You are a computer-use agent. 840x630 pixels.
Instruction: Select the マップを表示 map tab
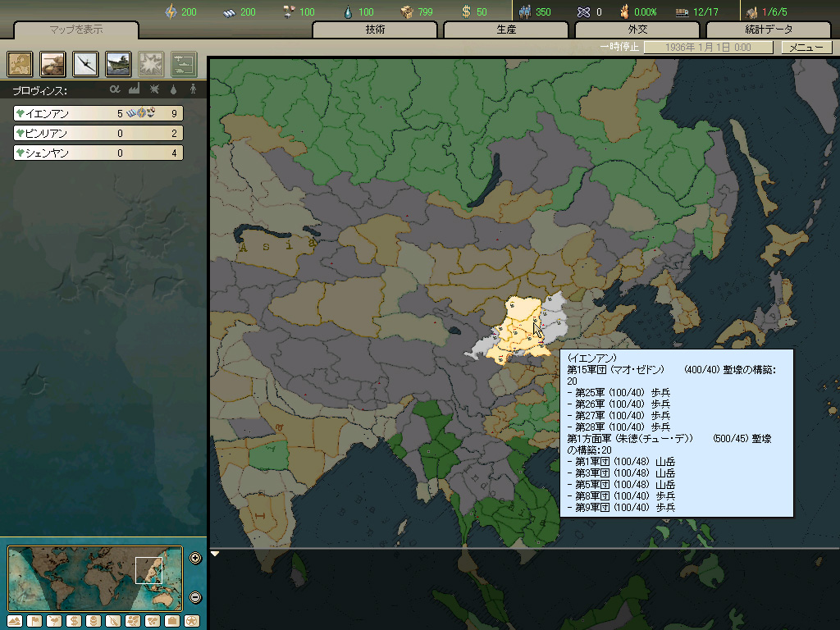pyautogui.click(x=76, y=30)
